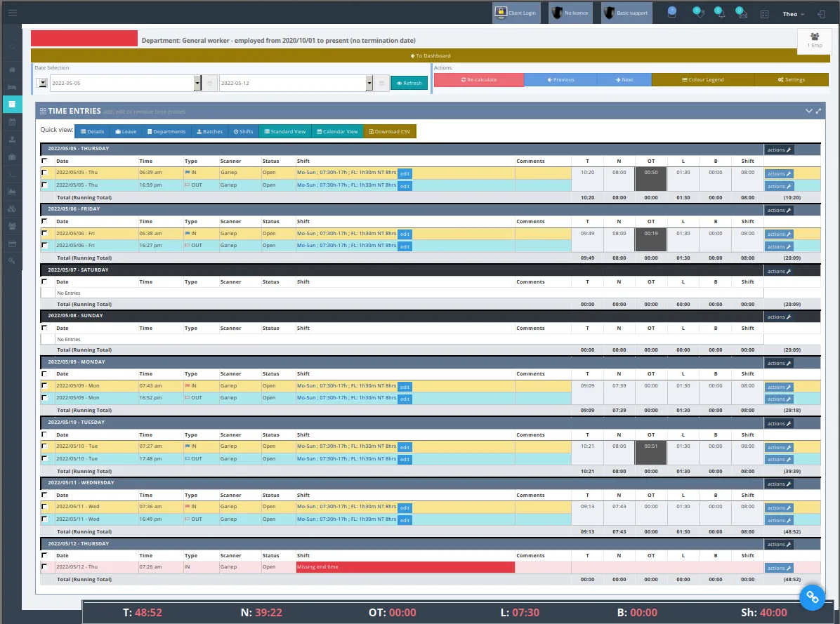Tick the checkbox for 2022/05/11 07:36 am entry
Image resolution: width=840 pixels, height=624 pixels.
click(44, 506)
